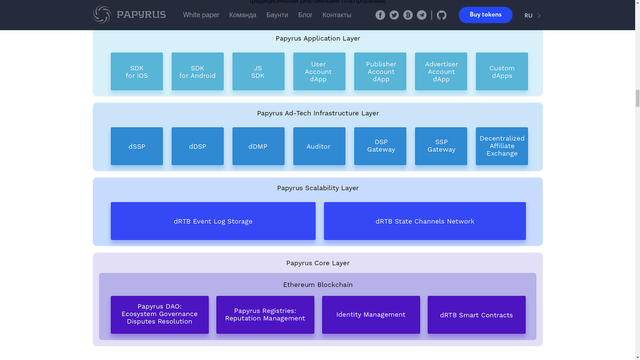Select the SDK for Android box
Screen dimensions: 640x360
point(198,71)
